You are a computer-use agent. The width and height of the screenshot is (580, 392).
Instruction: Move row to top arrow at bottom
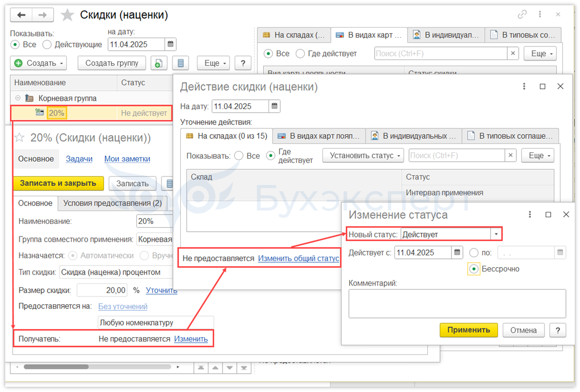[201, 367]
